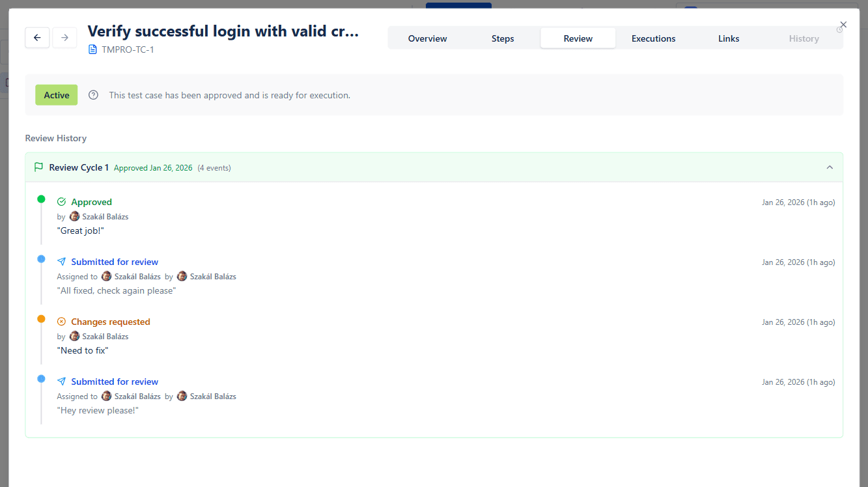Open the Steps tab
This screenshot has width=868, height=487.
pos(503,38)
